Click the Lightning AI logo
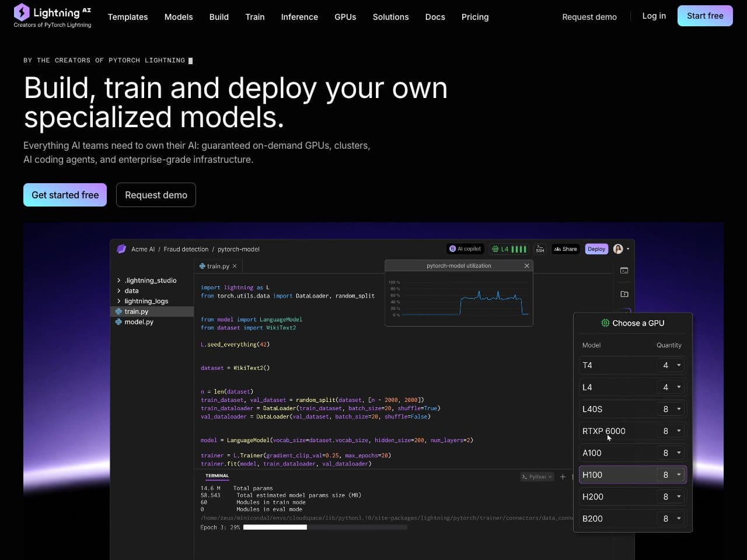 pos(53,16)
